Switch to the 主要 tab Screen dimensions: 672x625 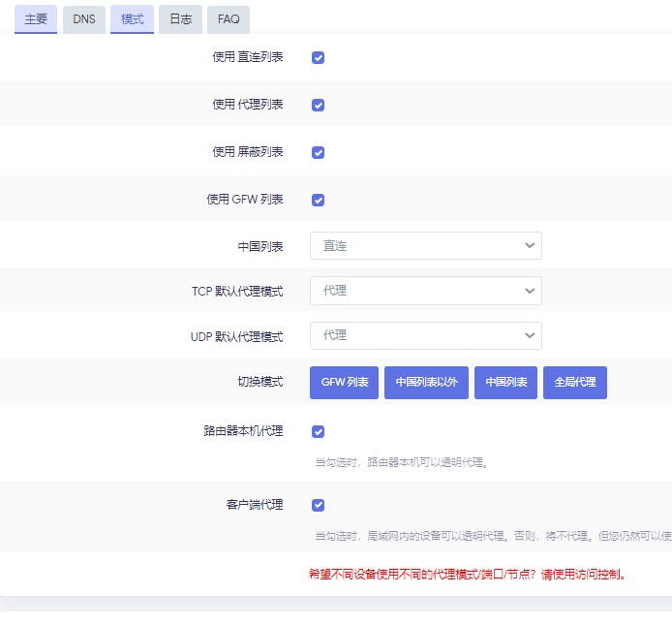(36, 19)
